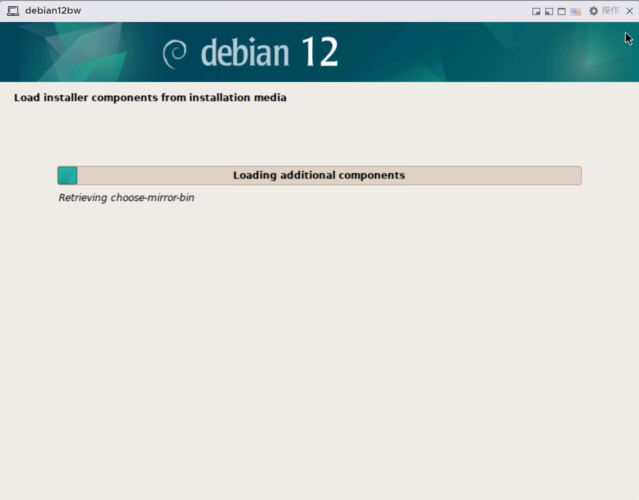Click the empty installer area below status text

click(x=320, y=350)
